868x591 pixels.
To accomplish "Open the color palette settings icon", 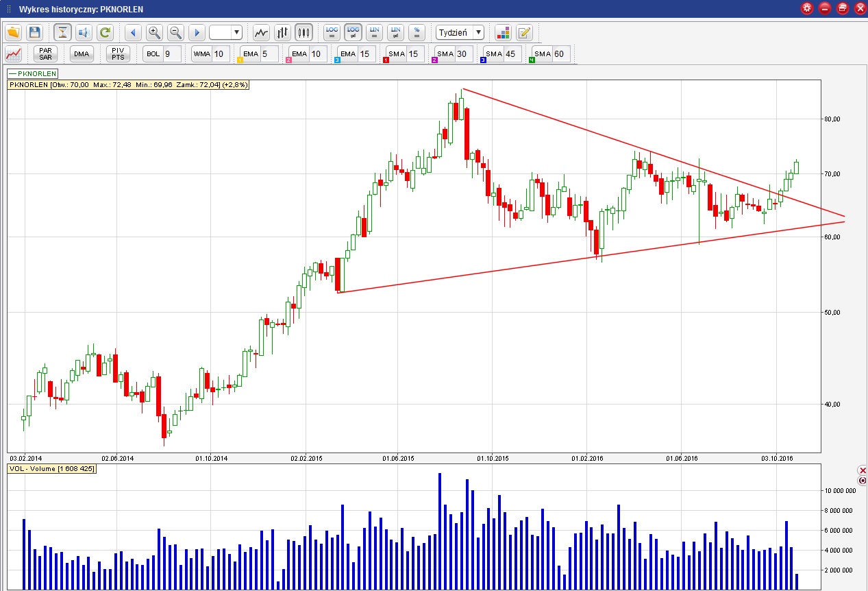I will [x=504, y=32].
